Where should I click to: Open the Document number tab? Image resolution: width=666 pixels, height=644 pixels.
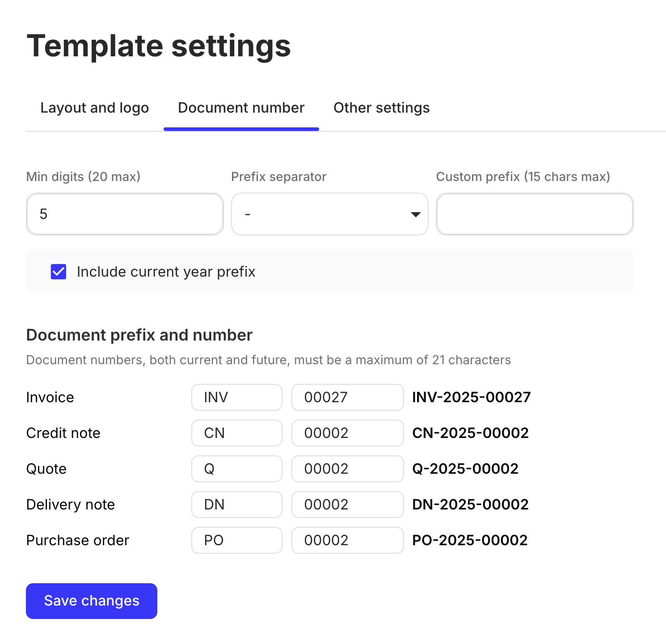click(x=241, y=107)
